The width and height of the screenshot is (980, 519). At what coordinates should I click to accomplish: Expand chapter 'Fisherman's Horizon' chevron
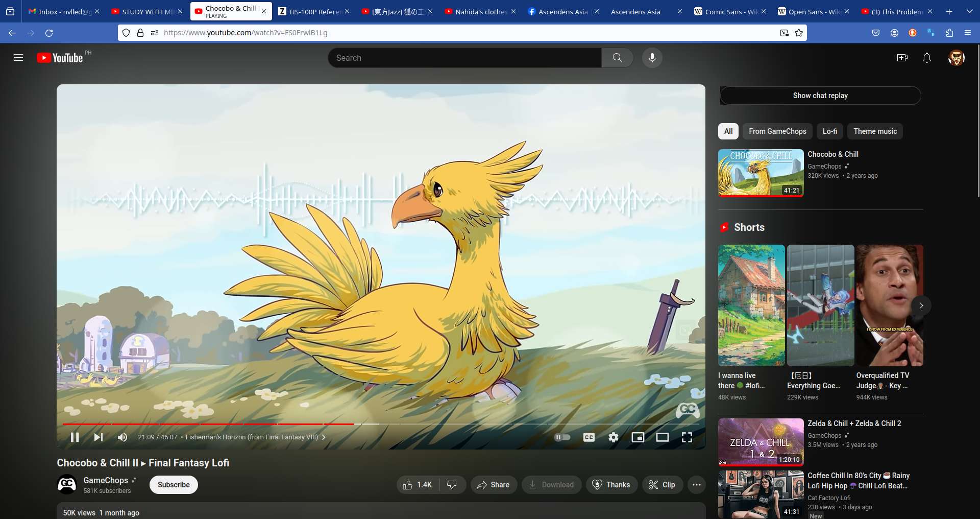(x=324, y=437)
